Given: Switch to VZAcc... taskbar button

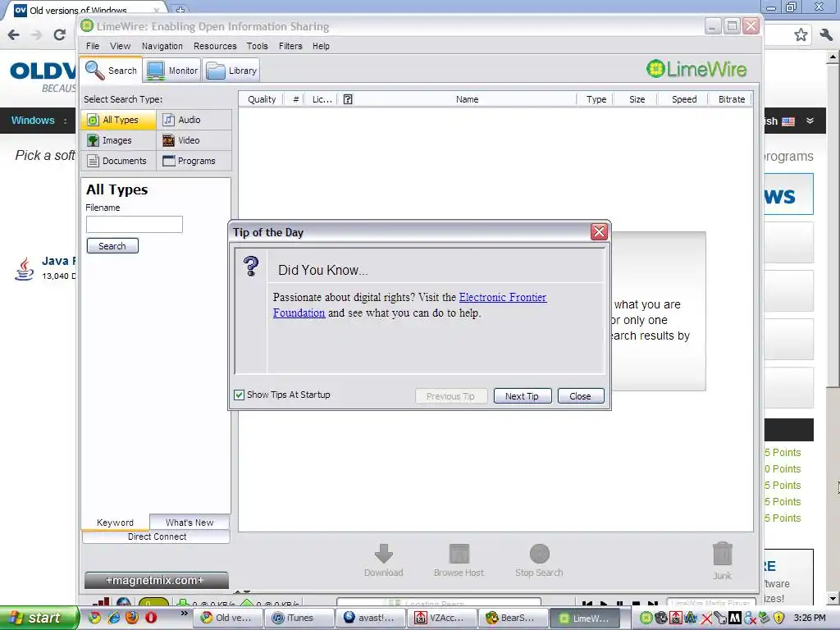Looking at the screenshot, I should (442, 618).
